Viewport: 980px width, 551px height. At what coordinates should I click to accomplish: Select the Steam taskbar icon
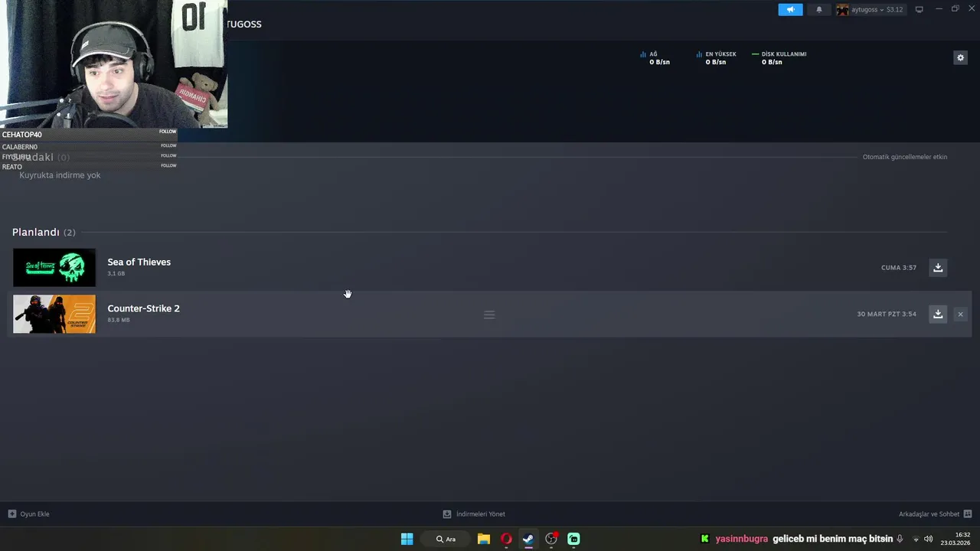[528, 539]
